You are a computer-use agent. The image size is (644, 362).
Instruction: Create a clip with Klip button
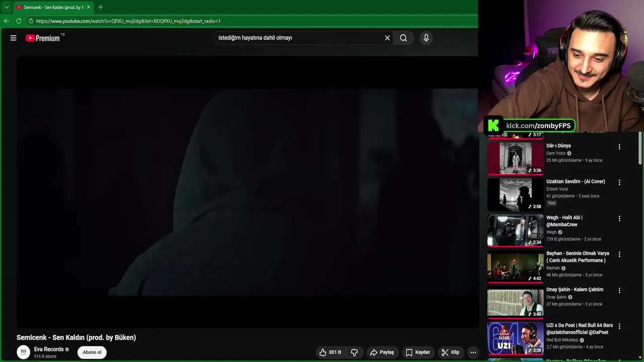coord(450,352)
